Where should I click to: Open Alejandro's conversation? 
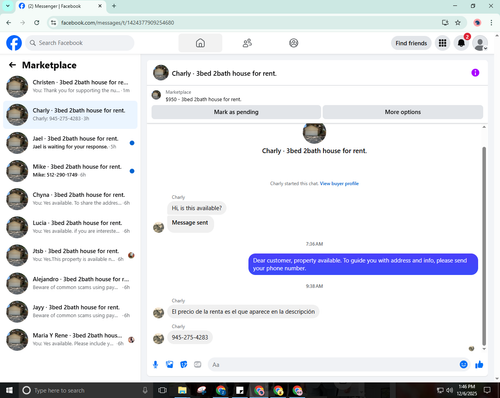click(x=70, y=283)
